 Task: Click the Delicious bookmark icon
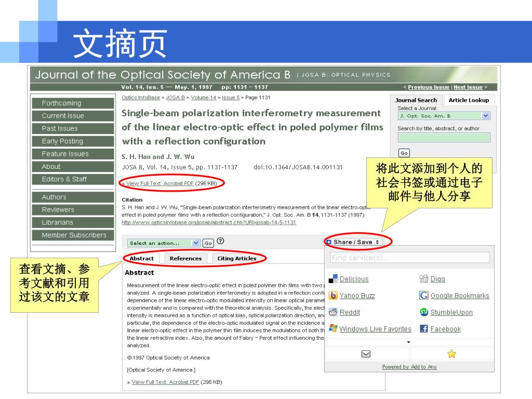[x=333, y=279]
